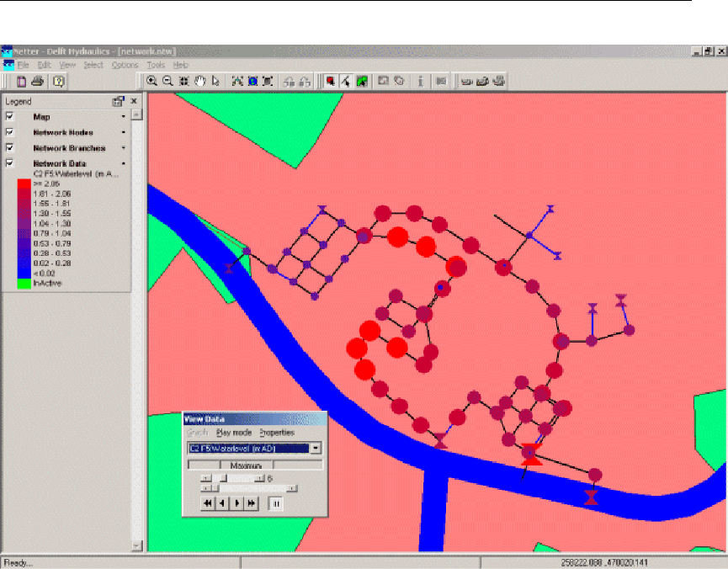Click the Maximum button in View Data
Viewport: 728px width, 569px height.
(x=247, y=465)
